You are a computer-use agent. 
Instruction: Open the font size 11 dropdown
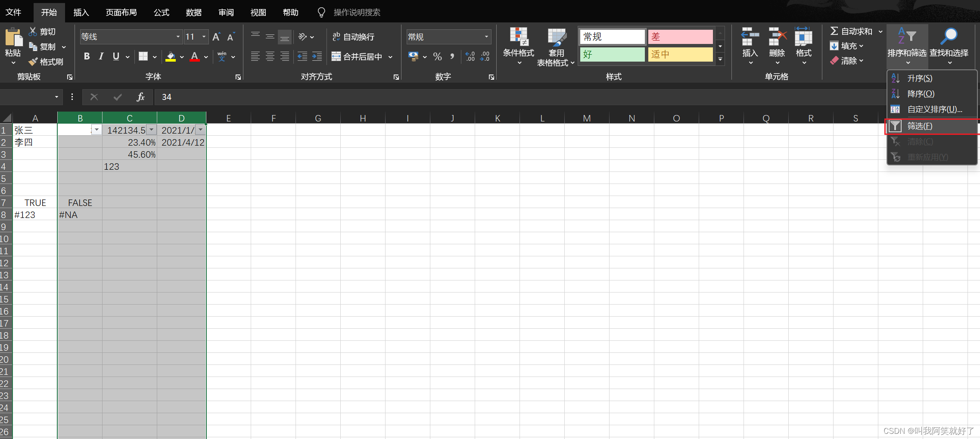pyautogui.click(x=204, y=37)
